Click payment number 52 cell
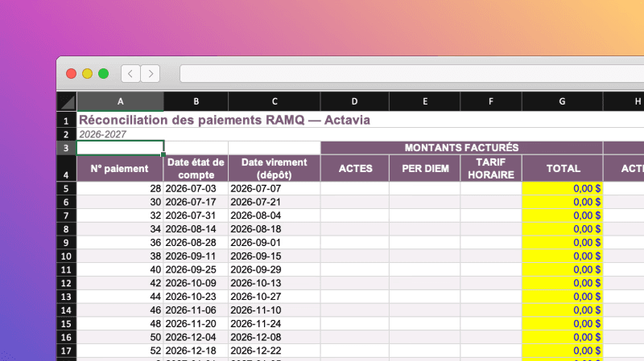Image resolution: width=644 pixels, height=361 pixels. coord(120,351)
